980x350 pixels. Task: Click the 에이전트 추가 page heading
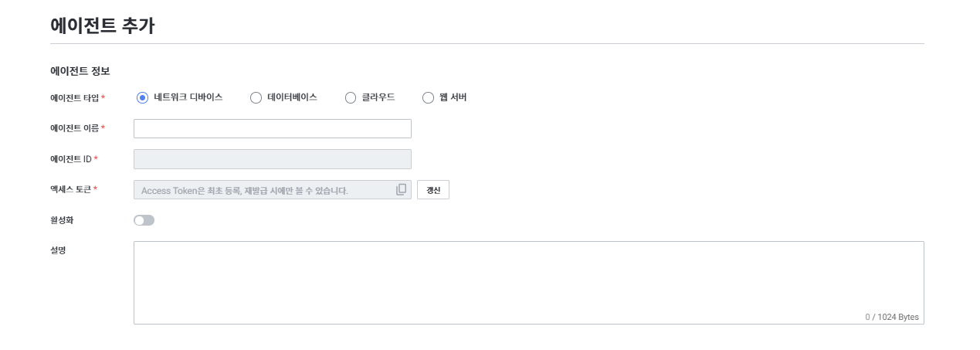(x=102, y=25)
